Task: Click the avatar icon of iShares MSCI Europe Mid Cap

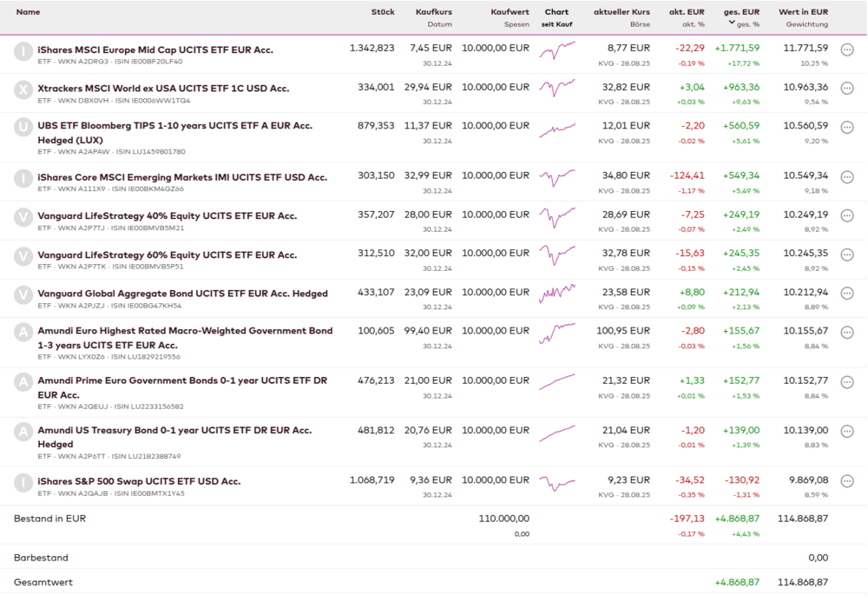Action: point(23,51)
